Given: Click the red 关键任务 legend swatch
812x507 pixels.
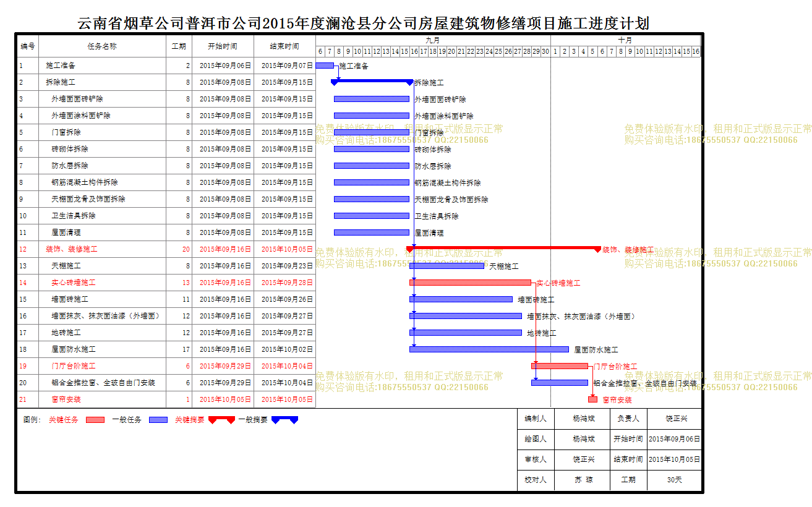Looking at the screenshot, I should tap(95, 420).
